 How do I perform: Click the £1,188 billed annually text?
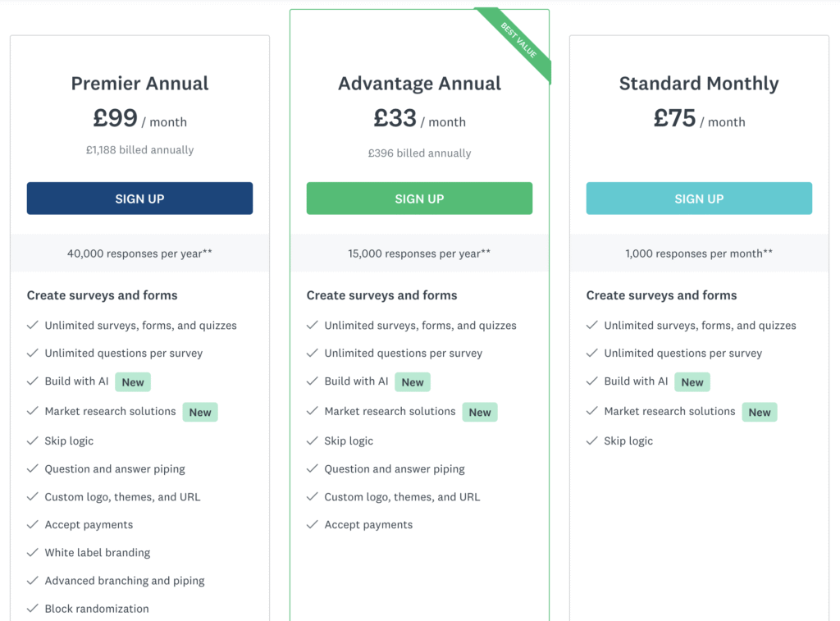(139, 149)
